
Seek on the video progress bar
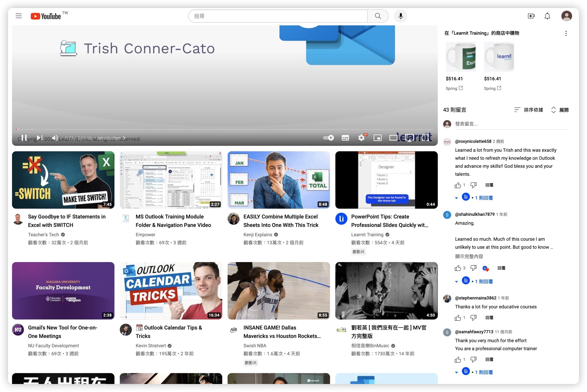225,129
